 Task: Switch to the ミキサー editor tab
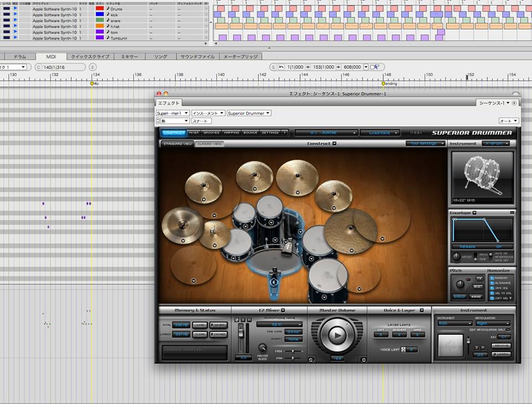click(x=129, y=57)
